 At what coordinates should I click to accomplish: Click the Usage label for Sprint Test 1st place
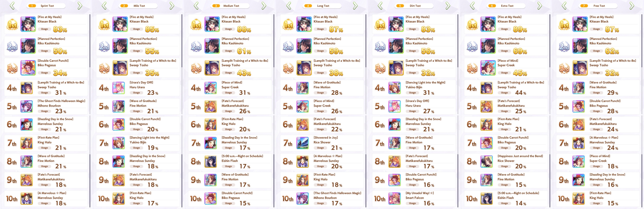tap(45, 29)
